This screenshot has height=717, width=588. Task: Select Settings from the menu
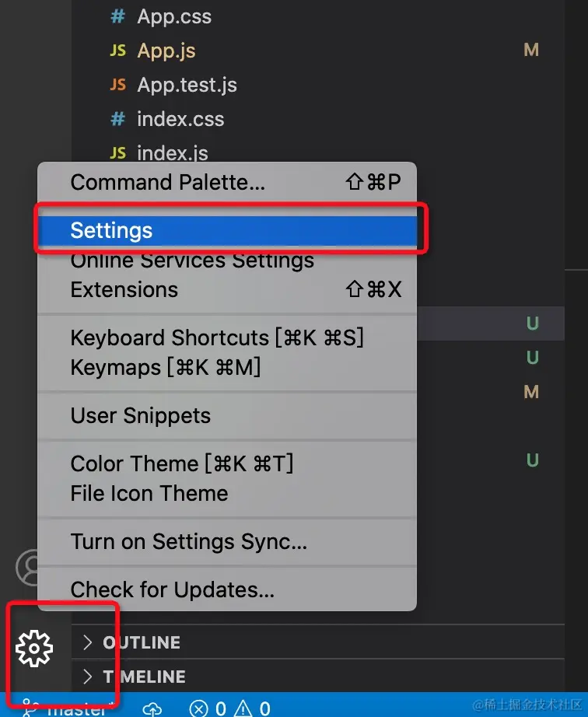pos(111,230)
